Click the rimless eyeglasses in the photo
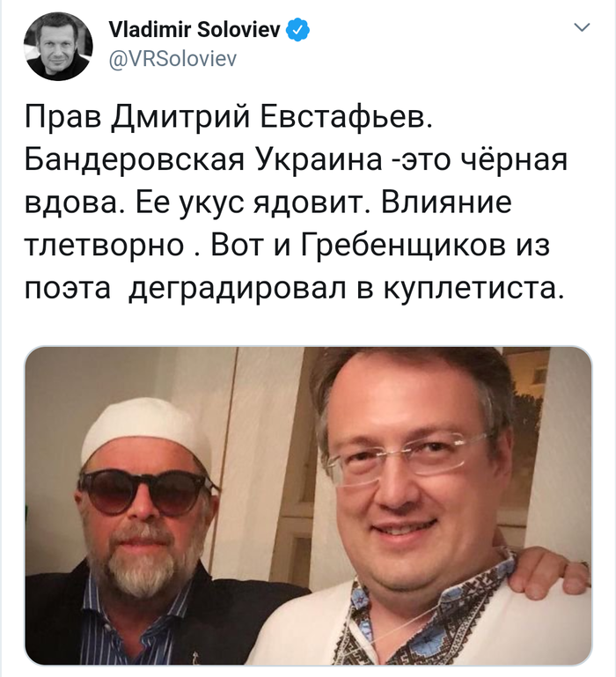 click(408, 458)
